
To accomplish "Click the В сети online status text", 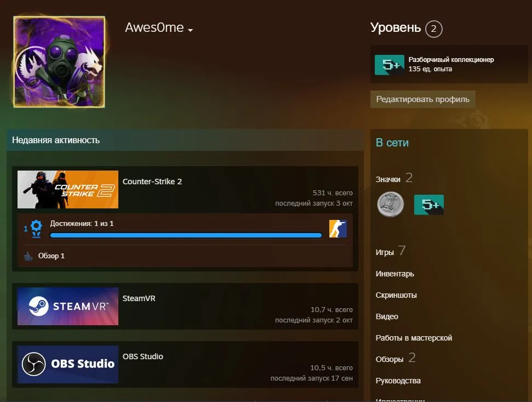I will pos(392,143).
